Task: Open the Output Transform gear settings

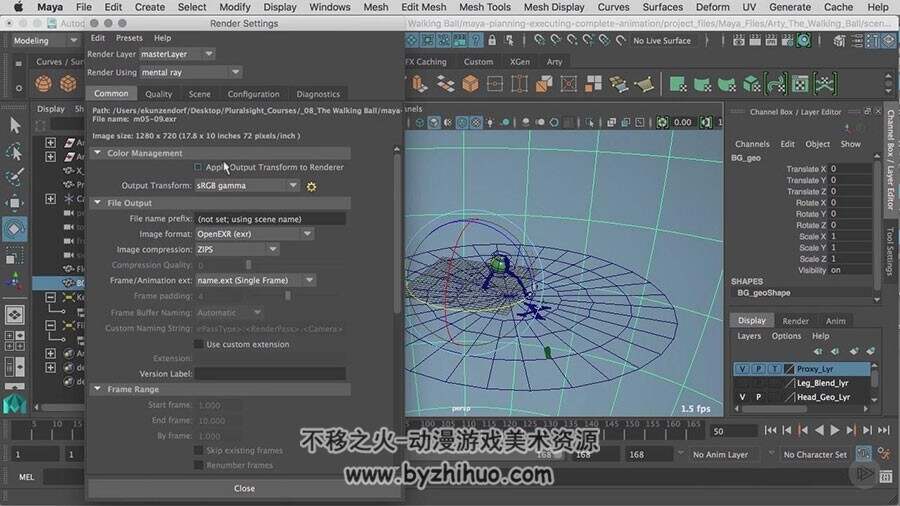Action: click(x=312, y=186)
